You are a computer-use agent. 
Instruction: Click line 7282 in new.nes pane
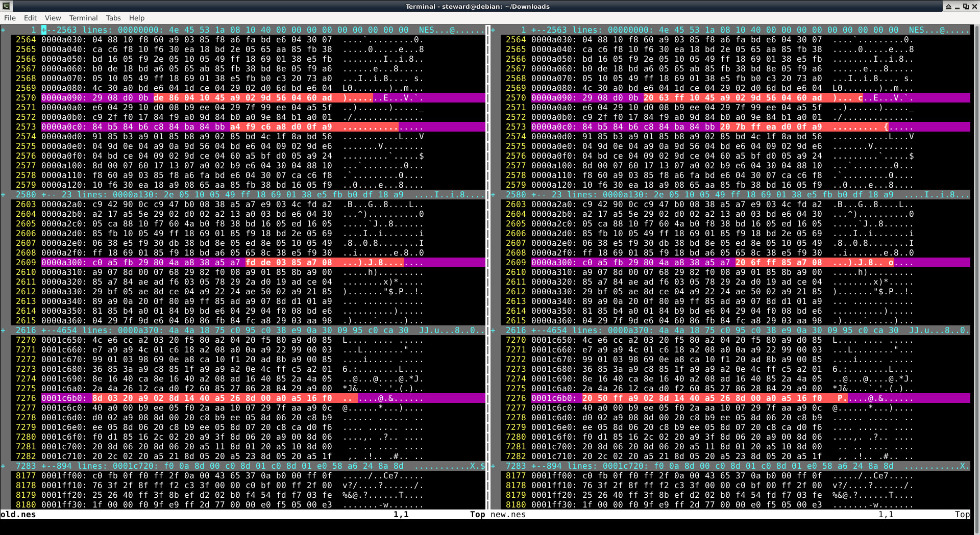pyautogui.click(x=730, y=456)
